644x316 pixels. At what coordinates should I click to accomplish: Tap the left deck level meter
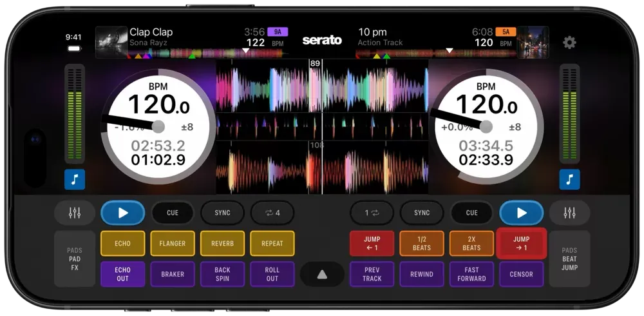75,114
